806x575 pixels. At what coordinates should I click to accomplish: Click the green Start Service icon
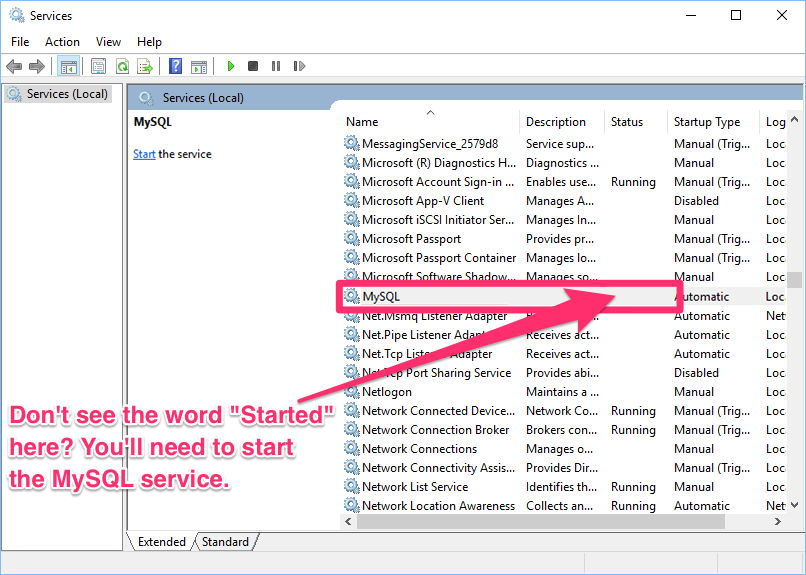pyautogui.click(x=231, y=66)
